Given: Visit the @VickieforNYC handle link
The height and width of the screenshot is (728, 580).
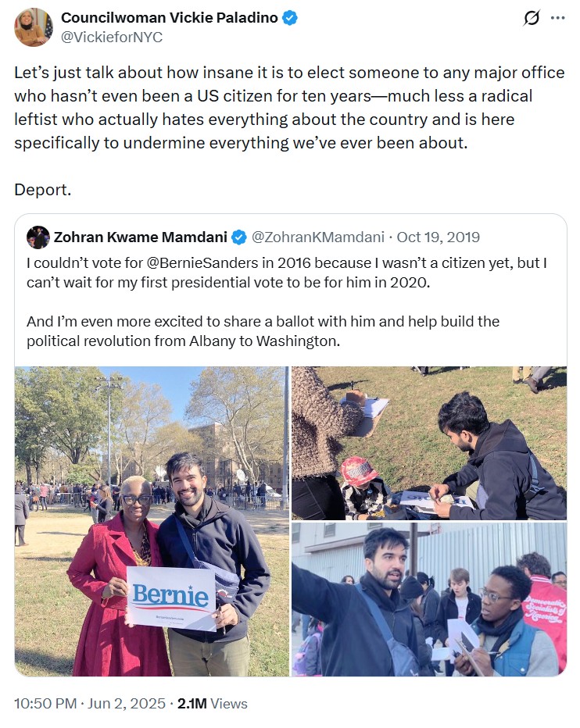Looking at the screenshot, I should (112, 37).
